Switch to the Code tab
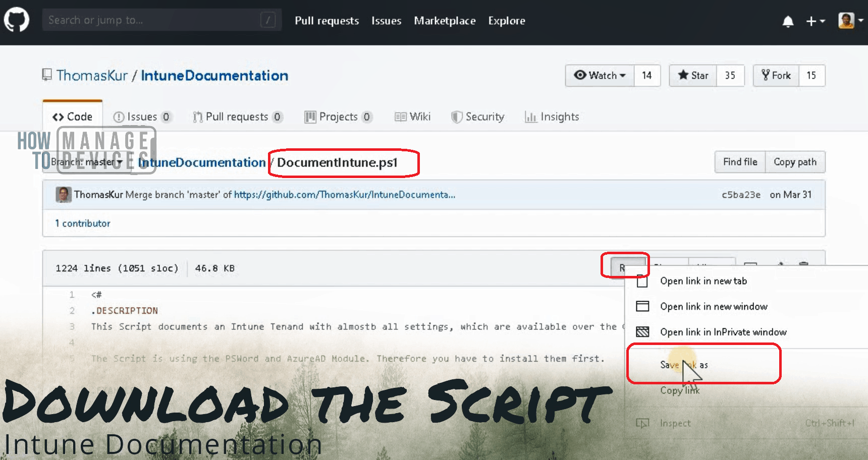 click(x=73, y=117)
